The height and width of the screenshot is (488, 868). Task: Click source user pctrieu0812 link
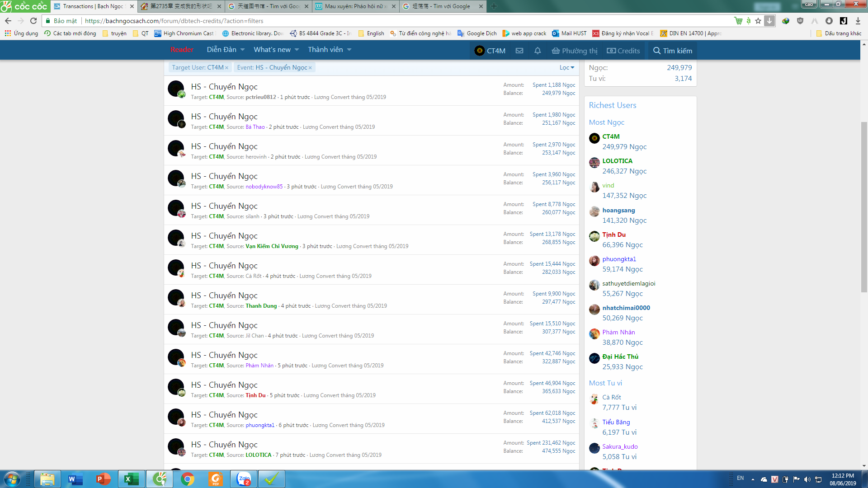click(260, 97)
